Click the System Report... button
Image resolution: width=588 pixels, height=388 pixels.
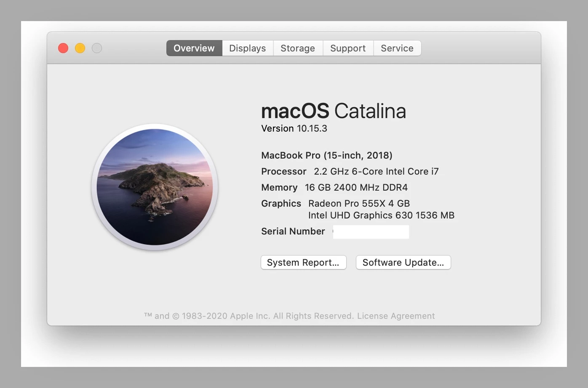click(x=303, y=262)
